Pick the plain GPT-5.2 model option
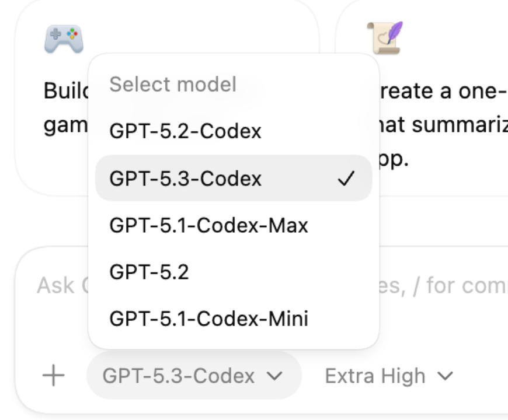508x420 pixels. pyautogui.click(x=149, y=272)
